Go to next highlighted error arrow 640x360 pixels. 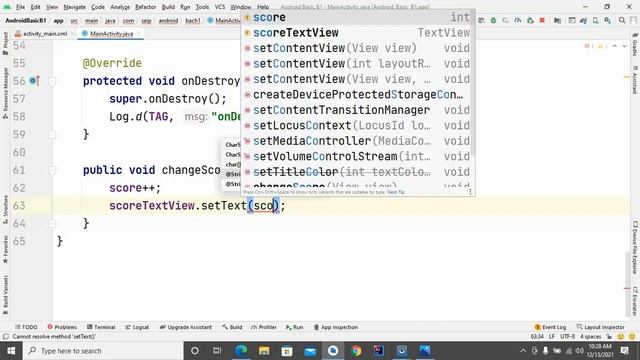[624, 46]
